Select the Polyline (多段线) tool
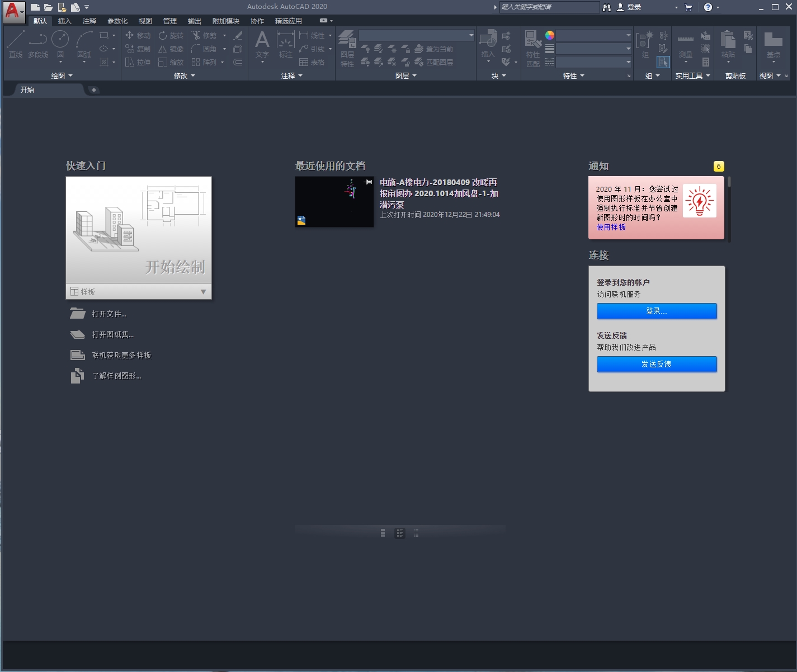797x672 pixels. [x=38, y=44]
